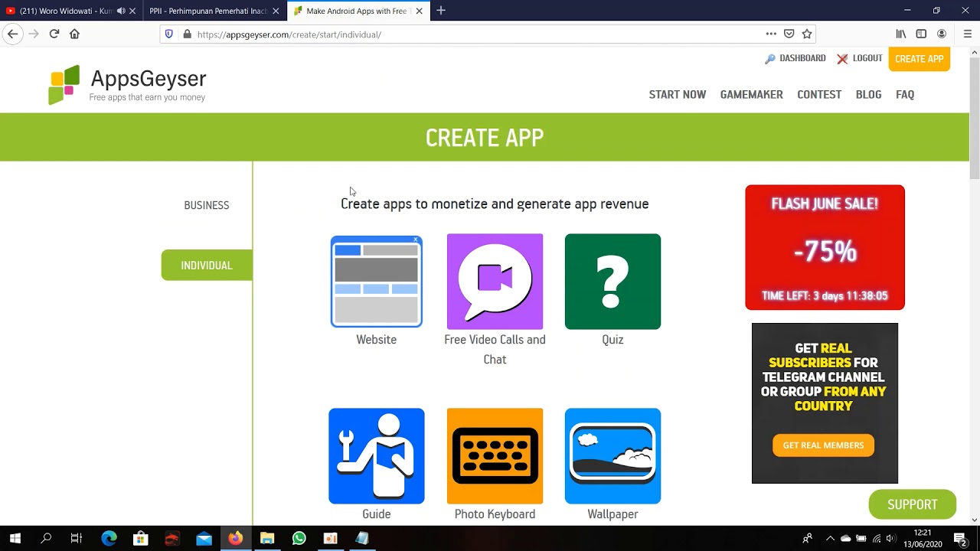Open File Explorer from the taskbar
Viewport: 980px width, 551px height.
tap(266, 539)
